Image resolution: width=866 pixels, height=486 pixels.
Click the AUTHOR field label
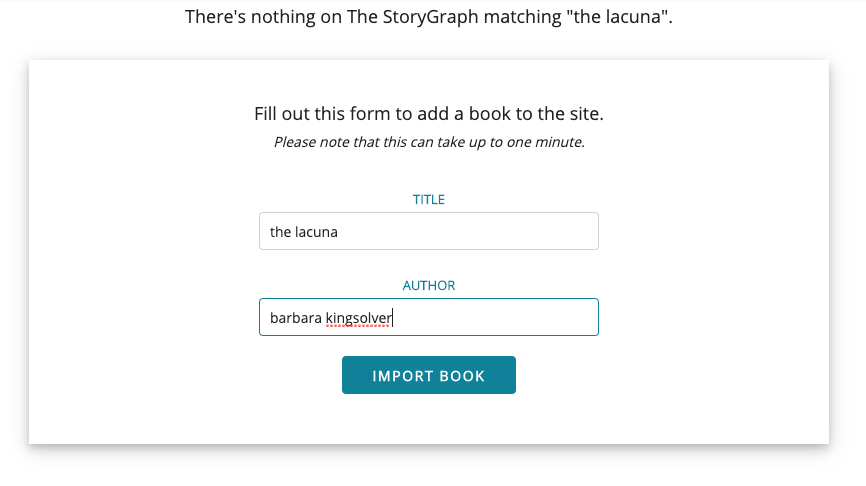tap(429, 286)
